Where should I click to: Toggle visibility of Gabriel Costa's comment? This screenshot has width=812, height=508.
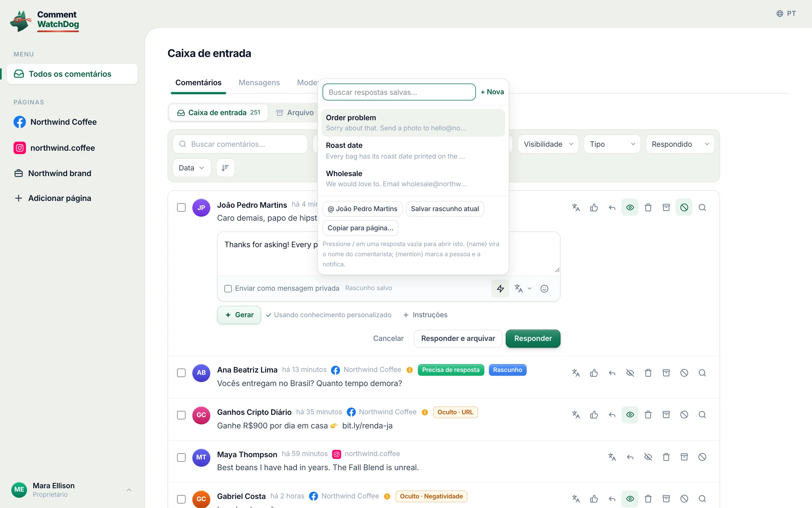click(630, 499)
